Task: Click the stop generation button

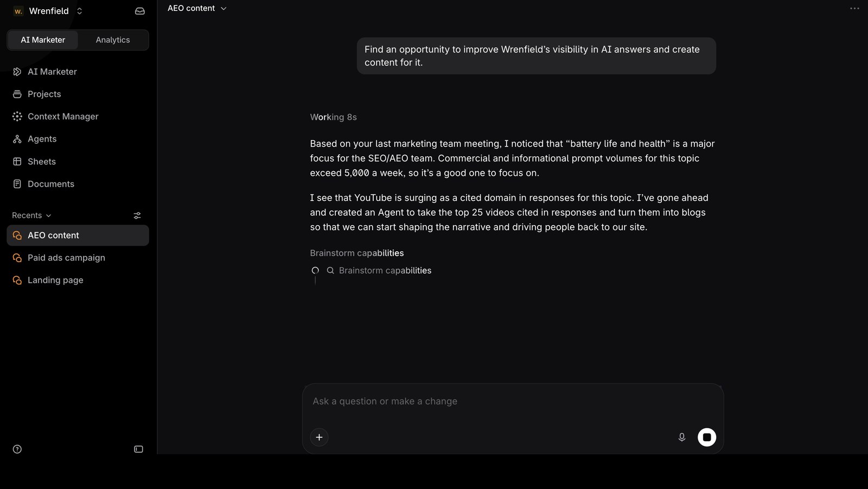Action: 707,437
